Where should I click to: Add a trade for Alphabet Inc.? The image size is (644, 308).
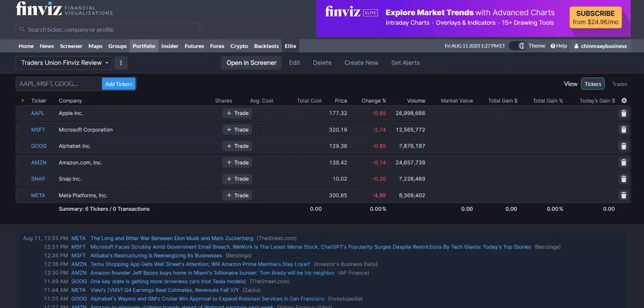tap(237, 146)
